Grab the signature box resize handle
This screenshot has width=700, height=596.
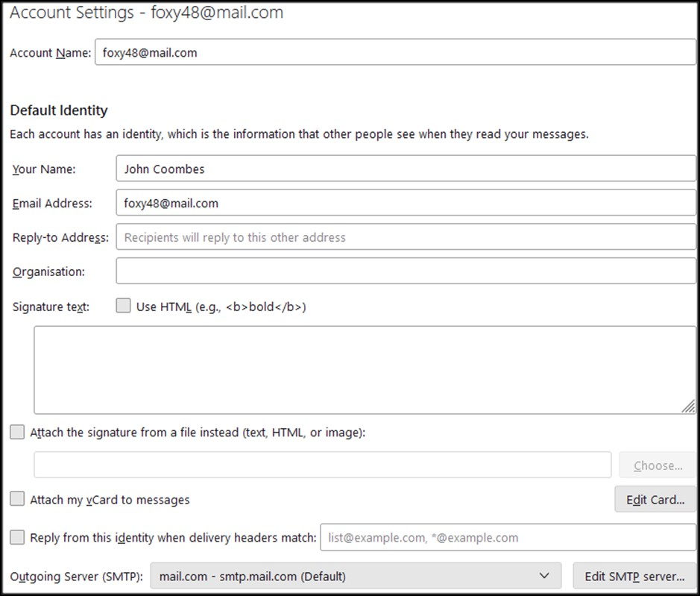(688, 406)
